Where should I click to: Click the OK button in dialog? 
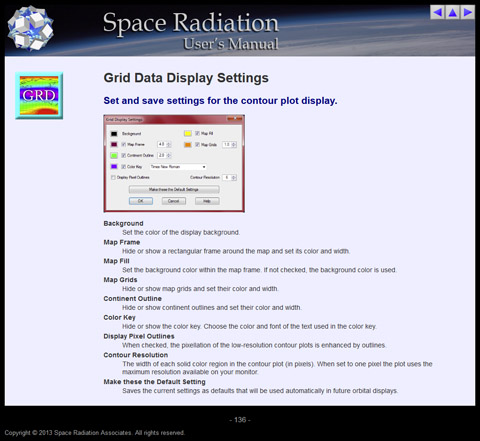pos(141,201)
